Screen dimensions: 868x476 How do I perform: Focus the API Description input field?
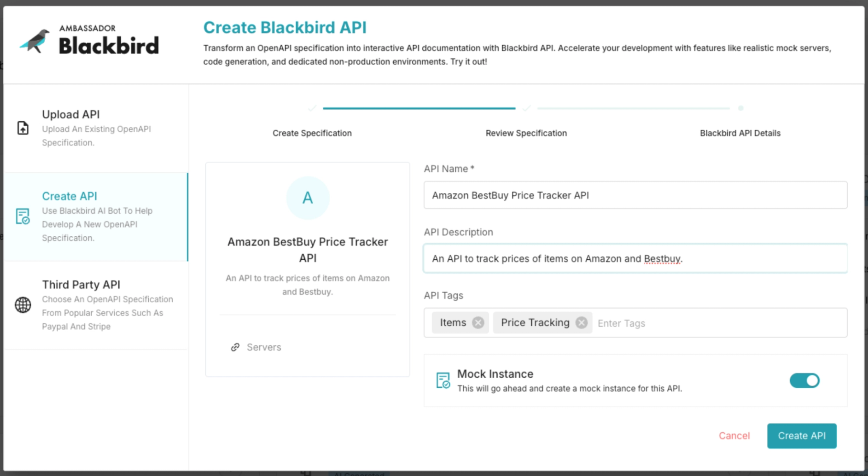point(635,258)
